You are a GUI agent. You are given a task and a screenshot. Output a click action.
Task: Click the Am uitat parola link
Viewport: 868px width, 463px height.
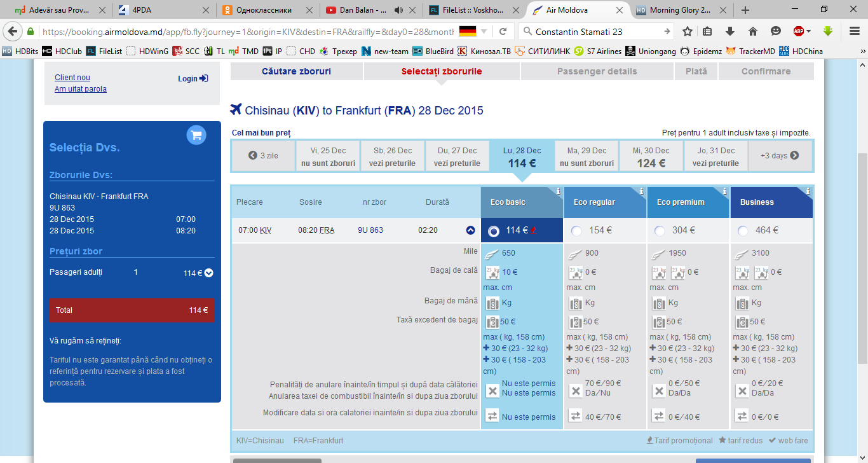pyautogui.click(x=81, y=89)
